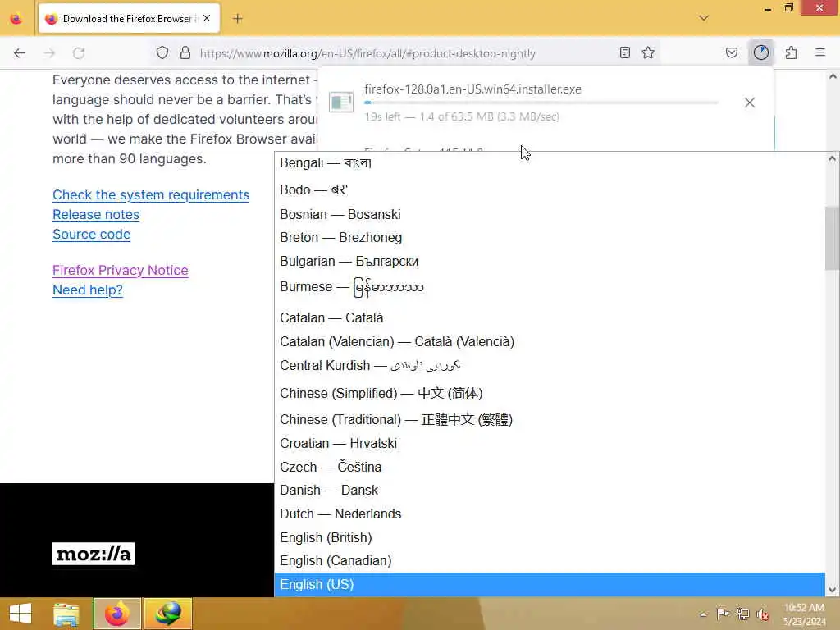Open the globe download manager taskbar icon
840x630 pixels.
[167, 614]
